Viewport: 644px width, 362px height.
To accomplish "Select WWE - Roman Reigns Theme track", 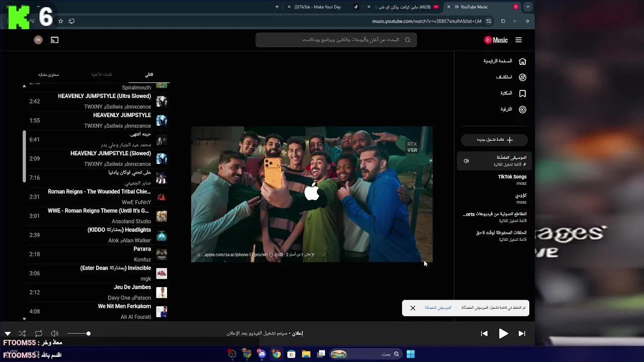I will point(98,216).
